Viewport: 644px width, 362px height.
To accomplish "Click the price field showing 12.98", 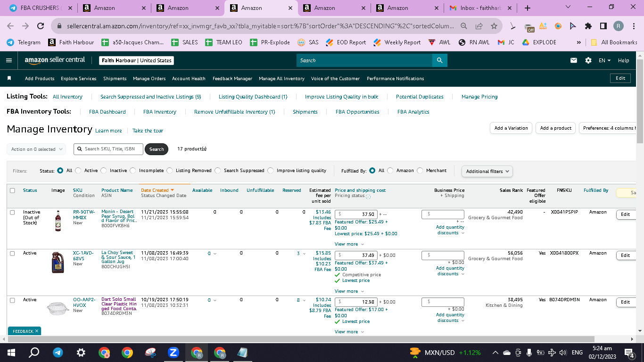I will 356,302.
